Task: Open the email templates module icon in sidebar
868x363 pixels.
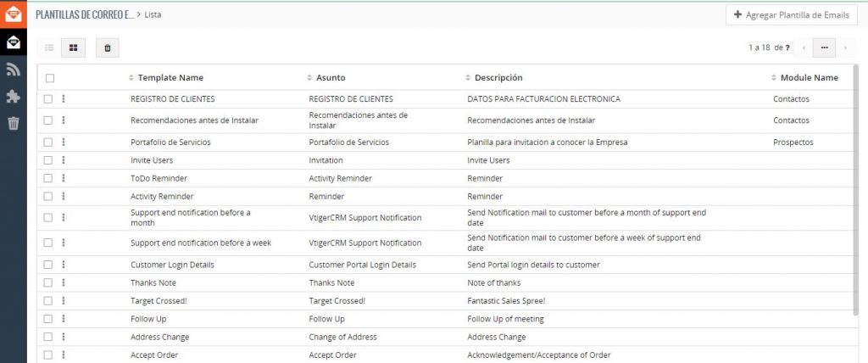Action: [13, 42]
